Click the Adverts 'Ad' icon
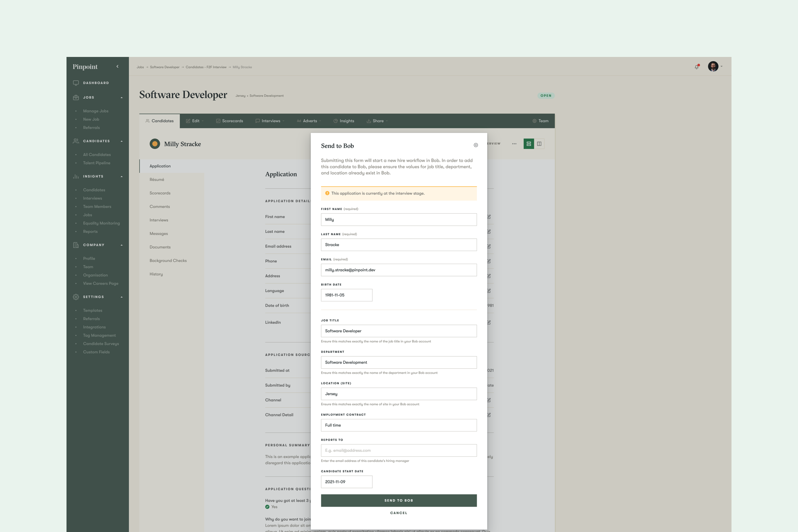The image size is (798, 532). [x=299, y=121]
